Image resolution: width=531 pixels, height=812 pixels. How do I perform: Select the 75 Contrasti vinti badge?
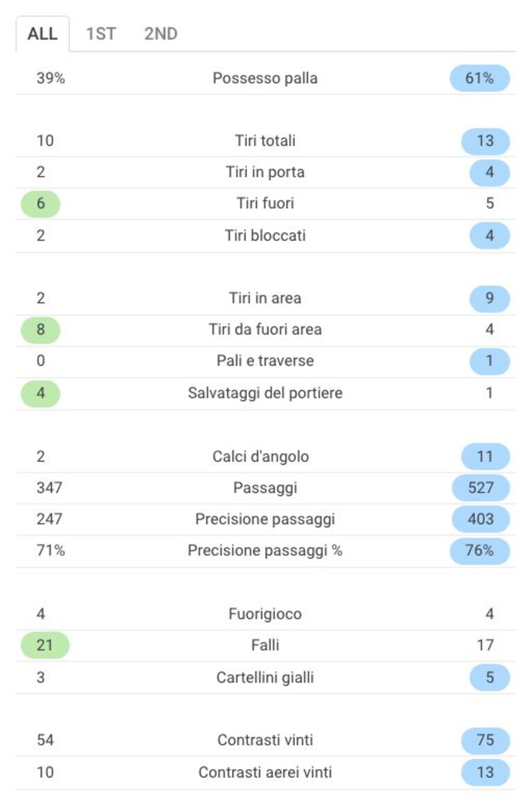coord(485,740)
